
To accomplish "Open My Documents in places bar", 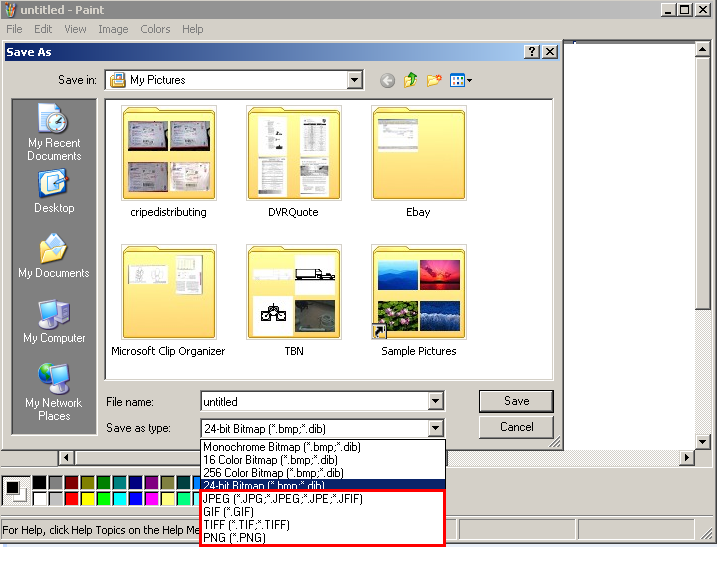I will tap(54, 256).
